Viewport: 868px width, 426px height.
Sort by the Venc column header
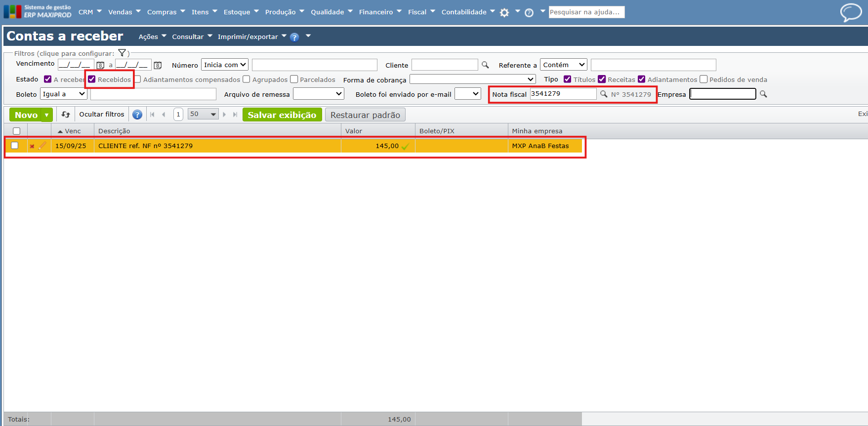tap(73, 131)
